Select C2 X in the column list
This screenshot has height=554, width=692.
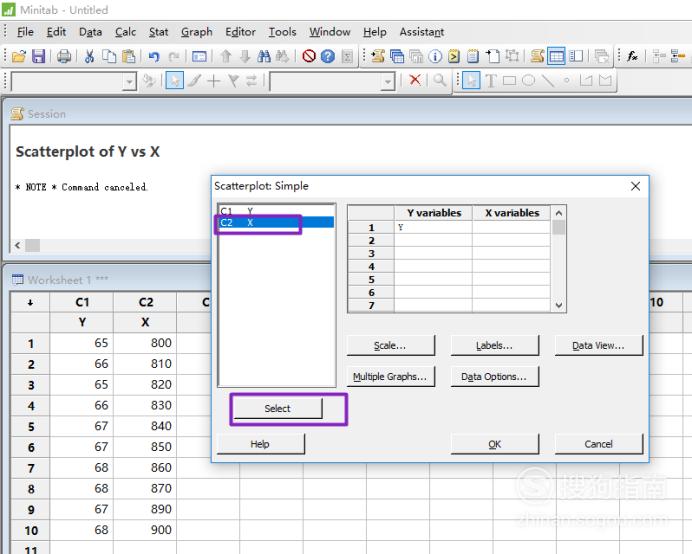tap(277, 222)
